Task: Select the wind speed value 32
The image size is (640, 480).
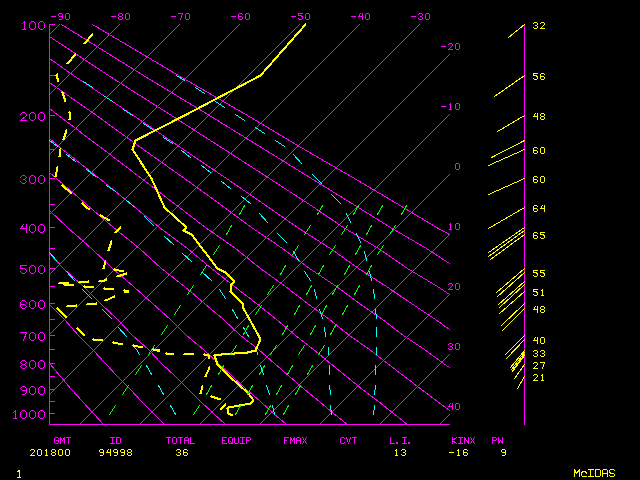Action: point(539,26)
